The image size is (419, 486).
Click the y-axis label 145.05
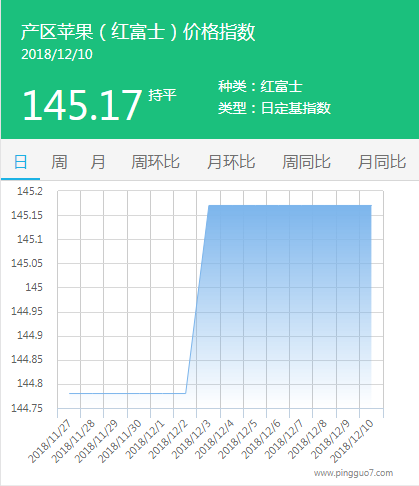coord(27,263)
